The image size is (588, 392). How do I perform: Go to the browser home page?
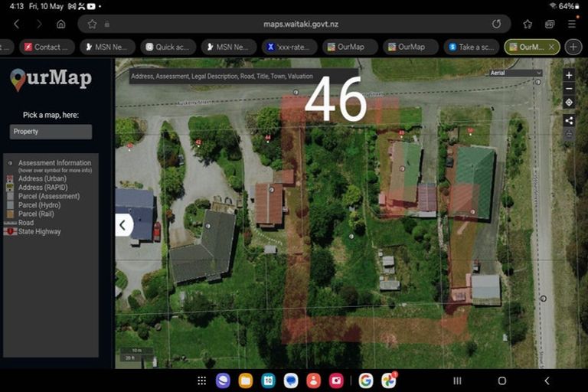61,24
